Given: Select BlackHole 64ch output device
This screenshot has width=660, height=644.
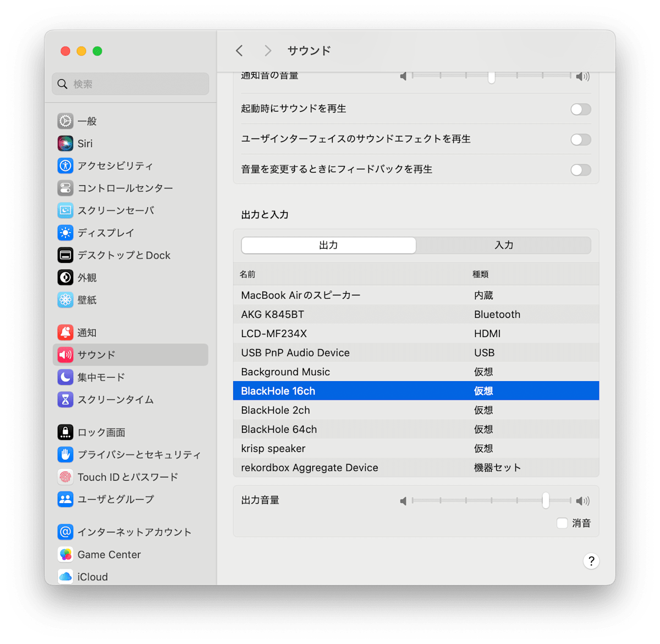Looking at the screenshot, I should click(x=416, y=430).
